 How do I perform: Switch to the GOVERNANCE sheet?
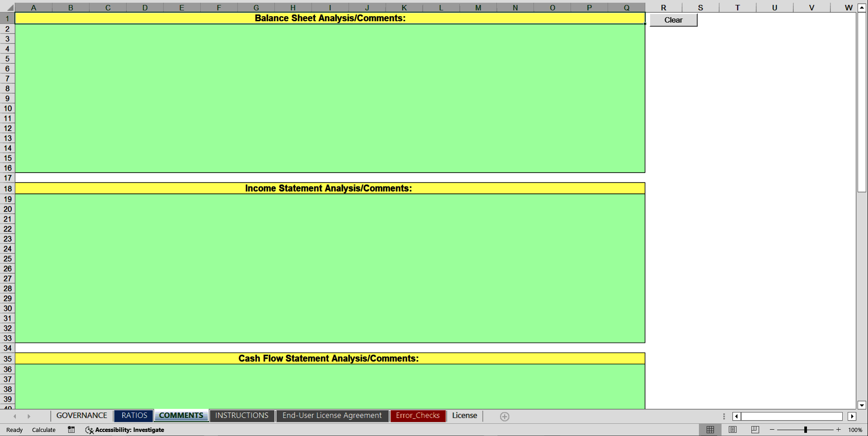pyautogui.click(x=81, y=416)
